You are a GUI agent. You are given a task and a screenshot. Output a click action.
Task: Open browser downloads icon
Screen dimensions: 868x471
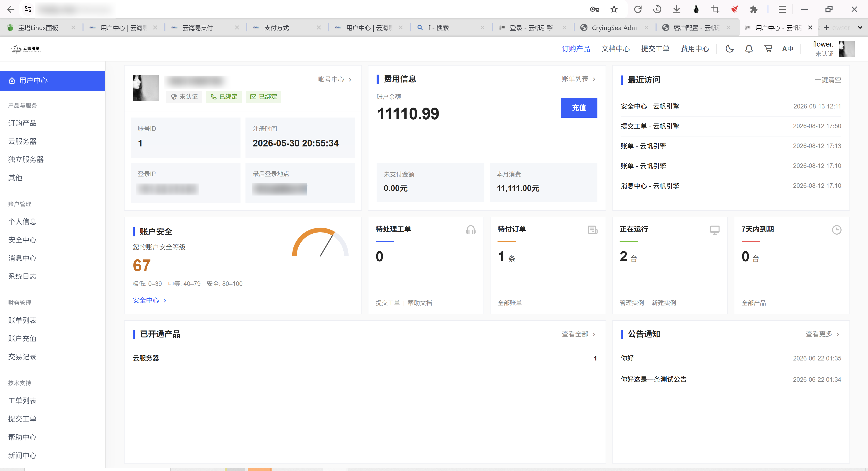point(676,9)
